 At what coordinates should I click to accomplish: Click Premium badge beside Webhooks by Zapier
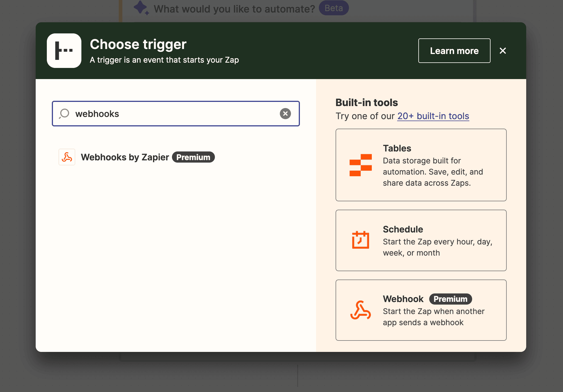click(193, 157)
